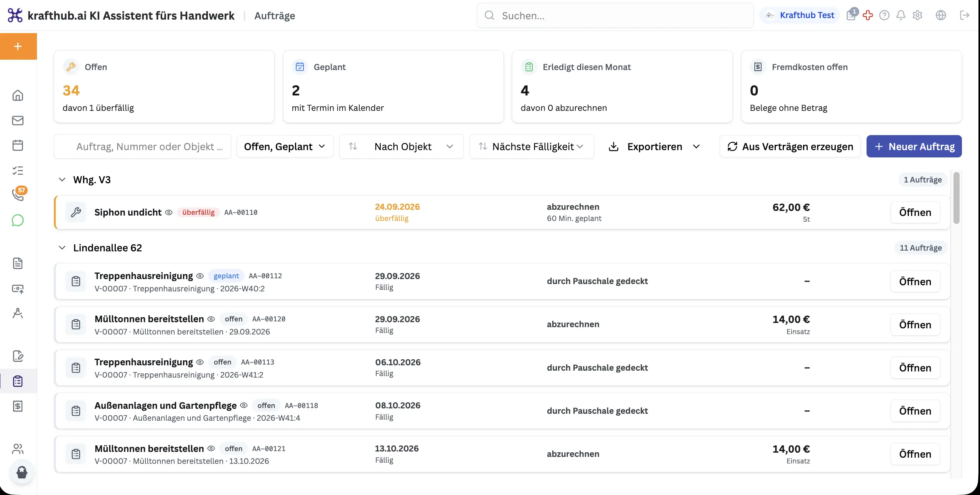The width and height of the screenshot is (980, 495).
Task: Select the Fremdkosten offen card
Action: point(851,87)
